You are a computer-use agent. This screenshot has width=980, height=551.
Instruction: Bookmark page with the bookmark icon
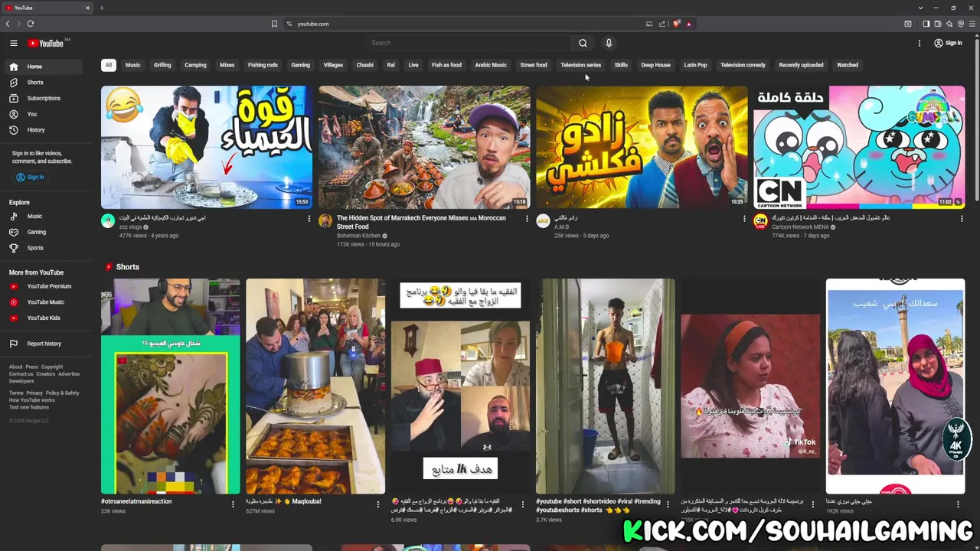pyautogui.click(x=274, y=24)
